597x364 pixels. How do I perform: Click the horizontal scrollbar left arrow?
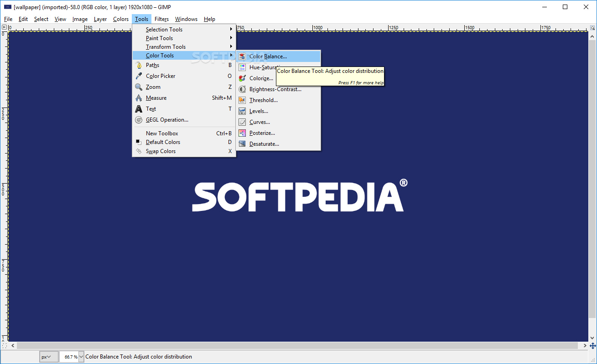pos(12,346)
